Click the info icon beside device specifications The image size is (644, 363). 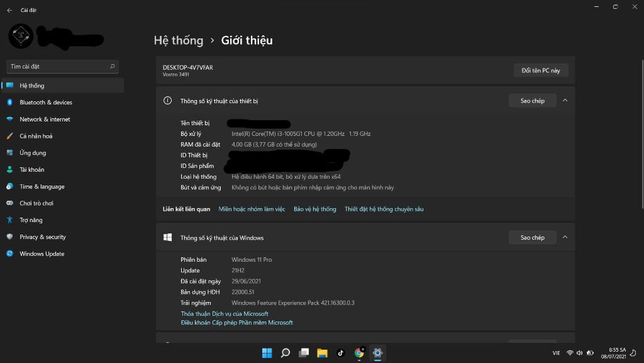[167, 101]
